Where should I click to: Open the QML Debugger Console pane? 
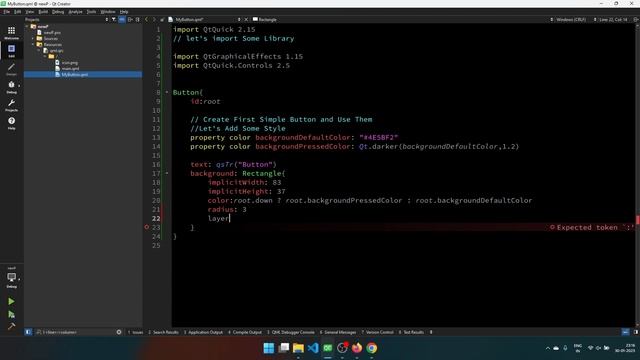tap(291, 332)
